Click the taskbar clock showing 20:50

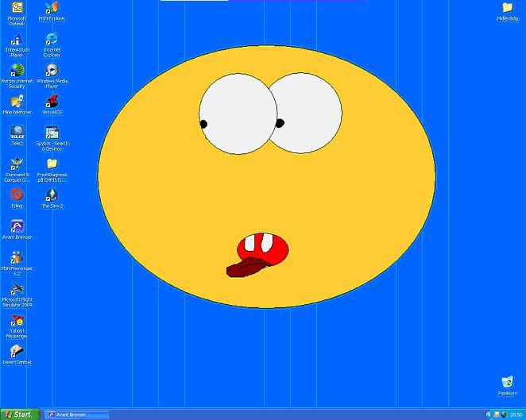coord(516,415)
